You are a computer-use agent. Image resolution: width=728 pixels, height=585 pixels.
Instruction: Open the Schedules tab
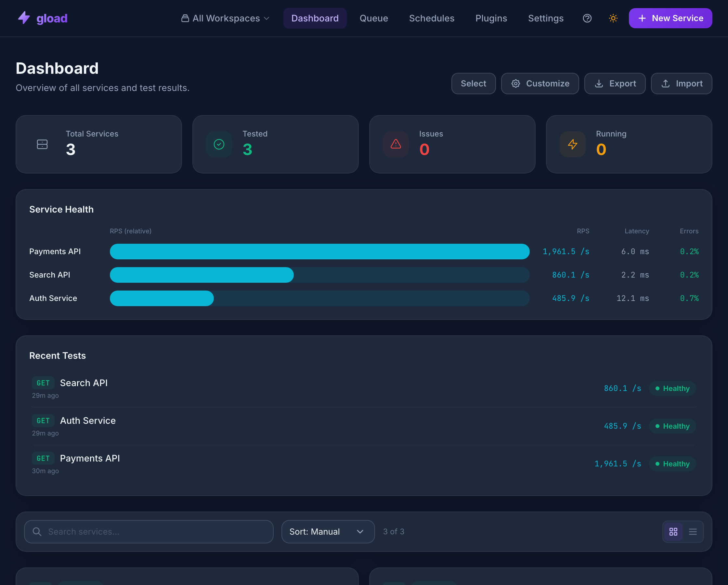pyautogui.click(x=432, y=18)
